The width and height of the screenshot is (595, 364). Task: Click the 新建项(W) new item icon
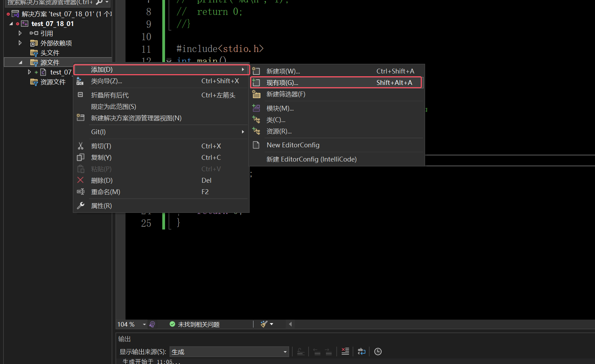click(256, 71)
